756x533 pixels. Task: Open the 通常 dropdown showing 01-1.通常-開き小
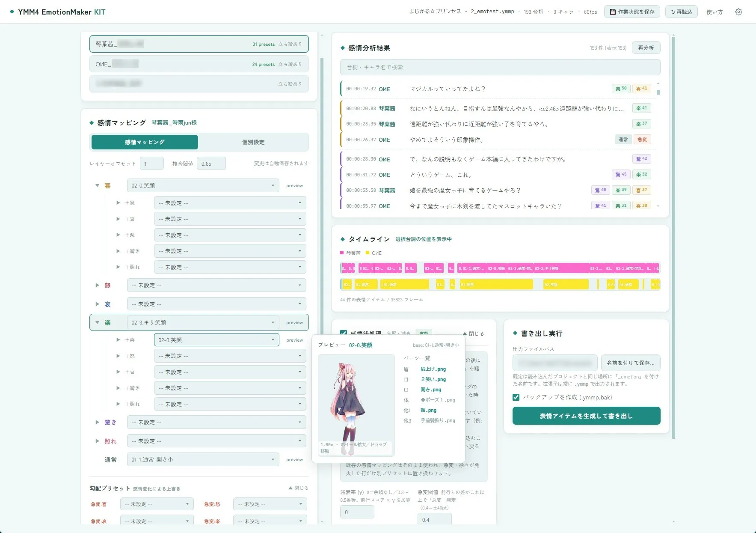click(203, 460)
